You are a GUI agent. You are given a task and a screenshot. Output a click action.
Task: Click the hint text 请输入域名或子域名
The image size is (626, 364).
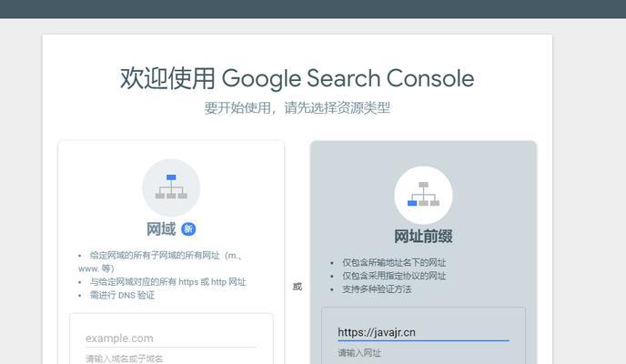click(x=124, y=359)
